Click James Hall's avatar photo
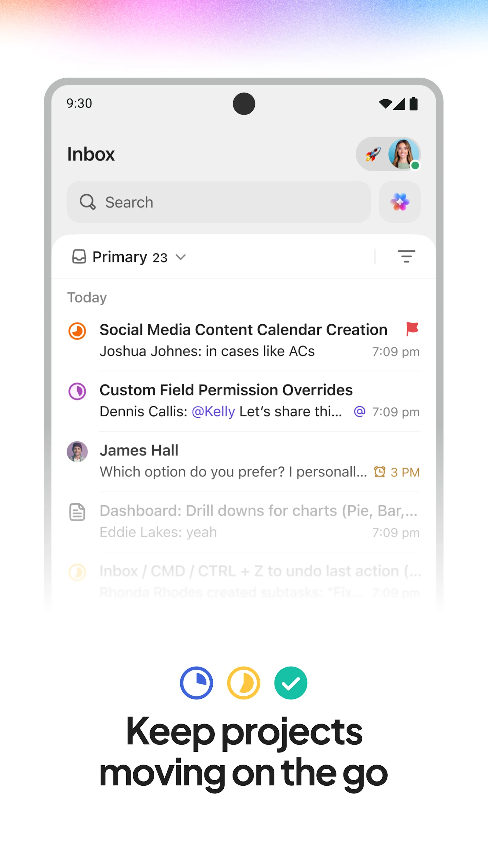Image resolution: width=488 pixels, height=868 pixels. (77, 451)
